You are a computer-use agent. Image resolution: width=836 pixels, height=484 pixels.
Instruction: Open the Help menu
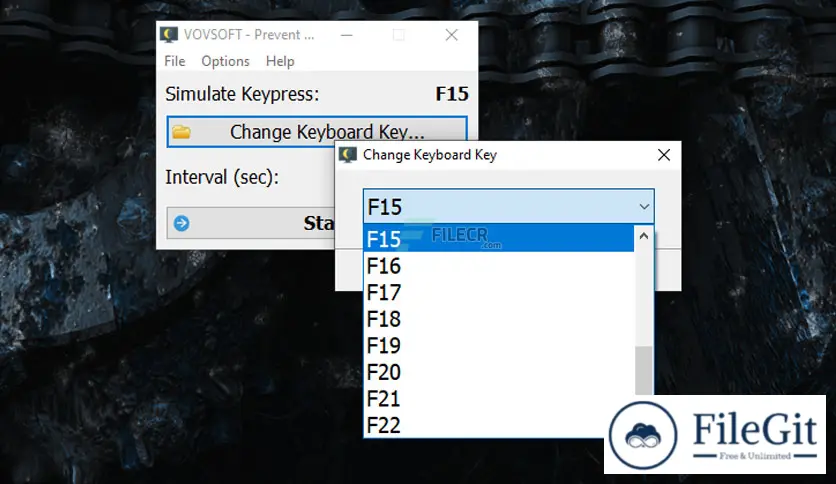(280, 61)
